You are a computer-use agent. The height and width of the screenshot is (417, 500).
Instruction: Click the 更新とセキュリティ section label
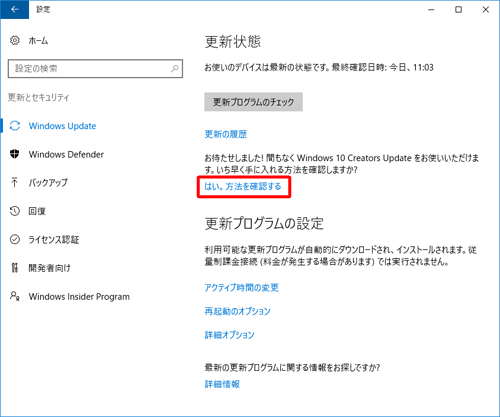pos(38,97)
